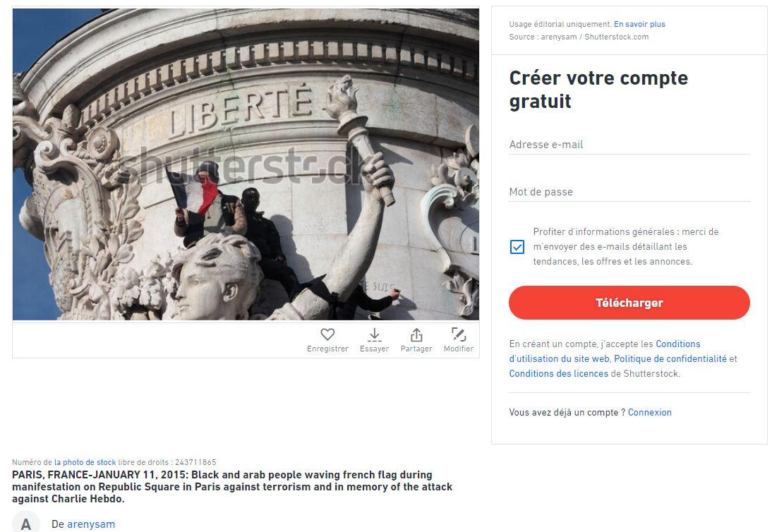Visit contributor arenysam profile link
Viewport: 772px width, 532px height.
91,524
